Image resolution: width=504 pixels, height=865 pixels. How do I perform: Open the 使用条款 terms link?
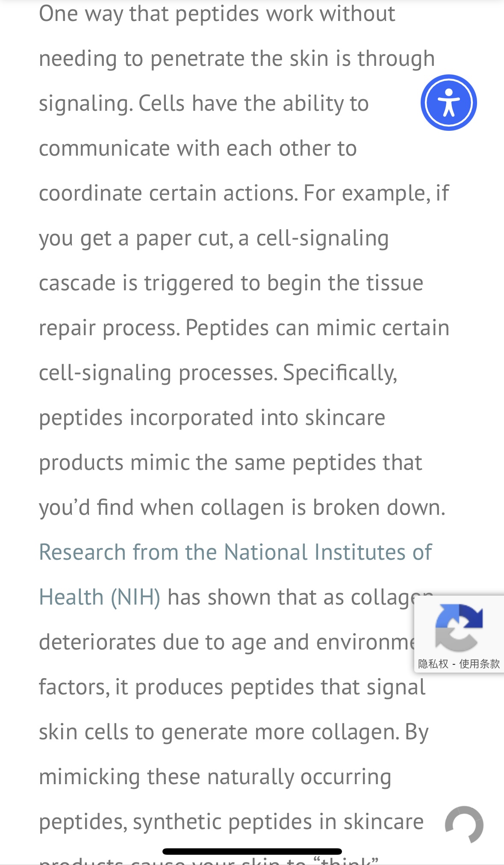click(479, 664)
